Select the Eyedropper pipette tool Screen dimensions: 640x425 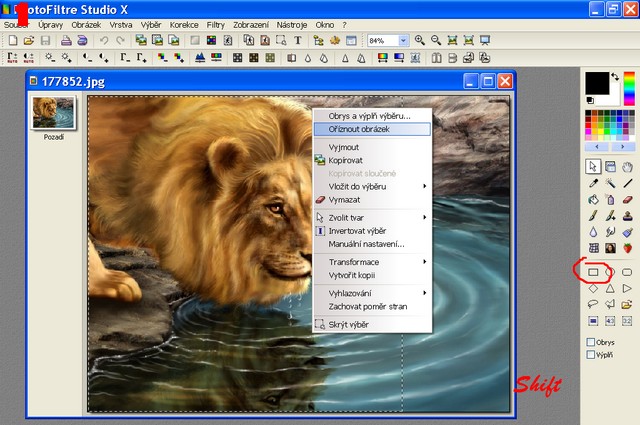pos(593,183)
